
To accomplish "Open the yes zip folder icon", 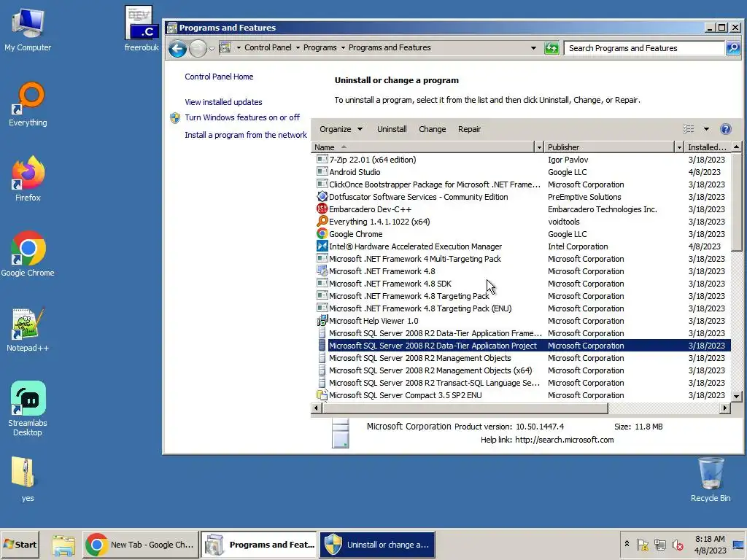I will [24, 479].
